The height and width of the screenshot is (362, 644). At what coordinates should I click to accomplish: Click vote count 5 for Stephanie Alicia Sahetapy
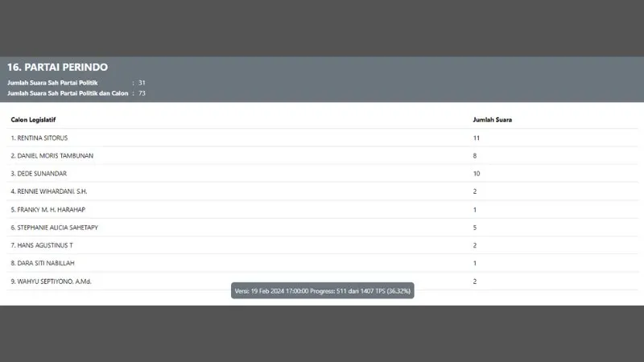[475, 228]
